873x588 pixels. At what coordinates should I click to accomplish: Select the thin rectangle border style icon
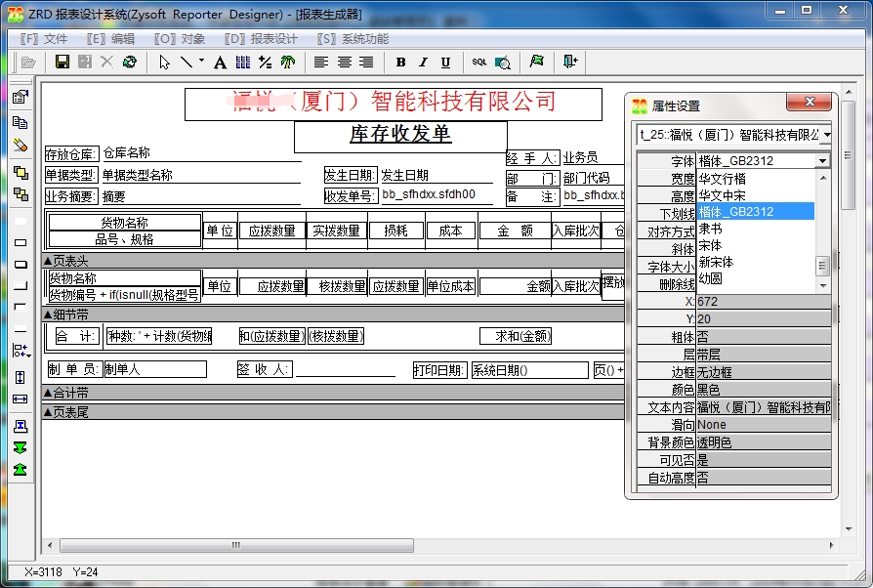[21, 243]
